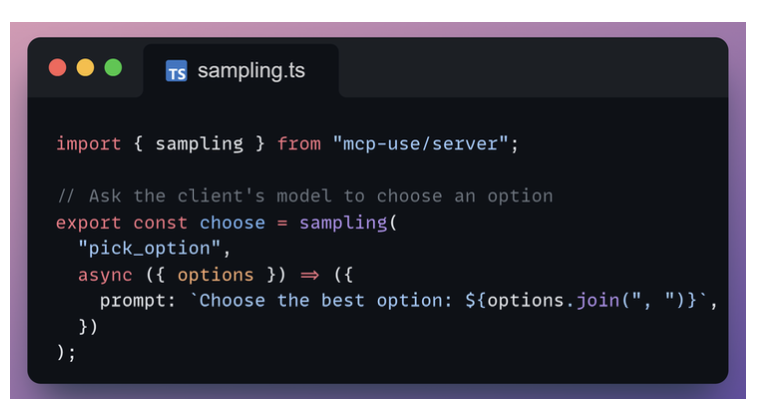This screenshot has width=758, height=404.
Task: Click the const keyword
Action: pos(160,222)
